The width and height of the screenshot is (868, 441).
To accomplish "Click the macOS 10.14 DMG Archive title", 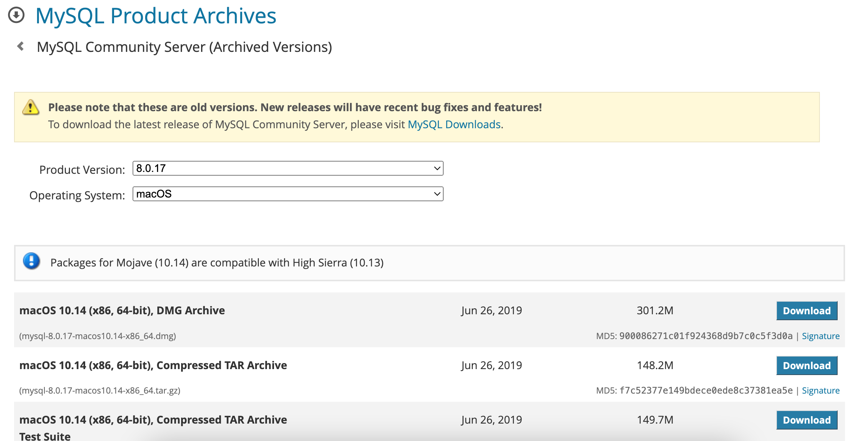I will coord(122,311).
